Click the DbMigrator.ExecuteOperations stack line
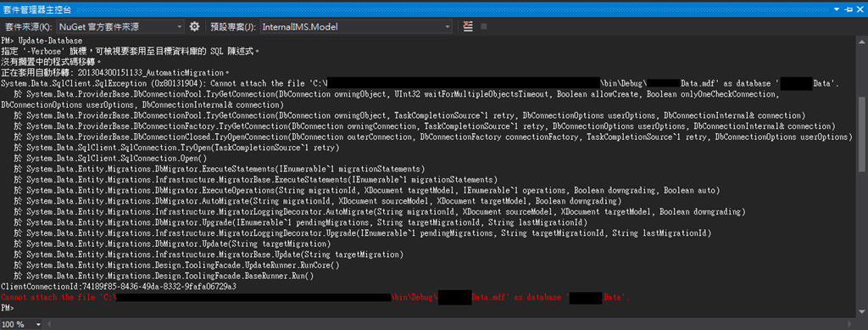Screen dimensions: 868x330 click(x=367, y=190)
